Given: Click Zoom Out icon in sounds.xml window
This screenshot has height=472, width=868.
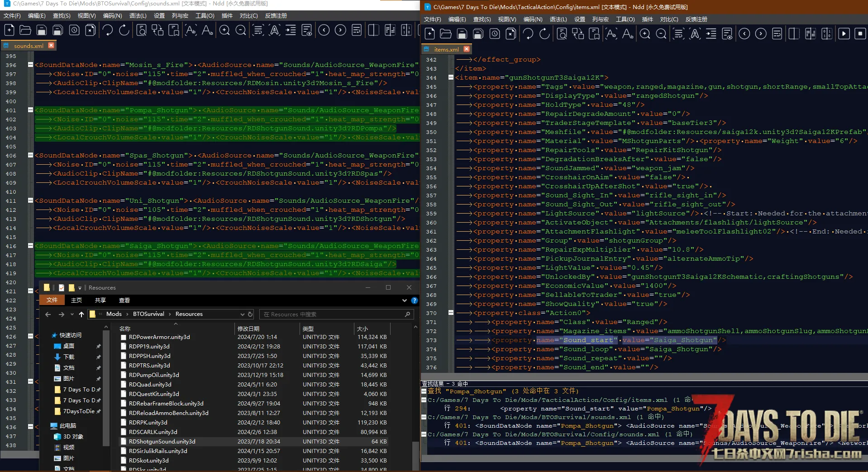Looking at the screenshot, I should [x=241, y=30].
